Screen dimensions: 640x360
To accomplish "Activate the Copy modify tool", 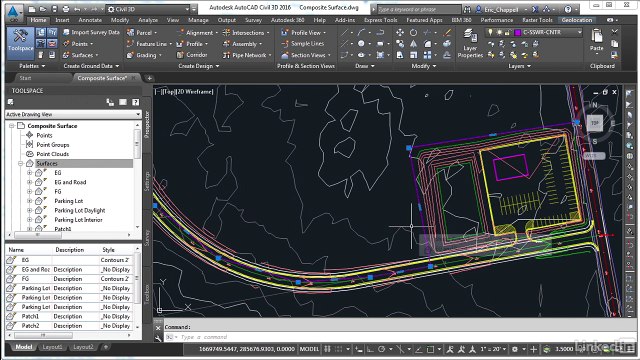I will point(400,44).
